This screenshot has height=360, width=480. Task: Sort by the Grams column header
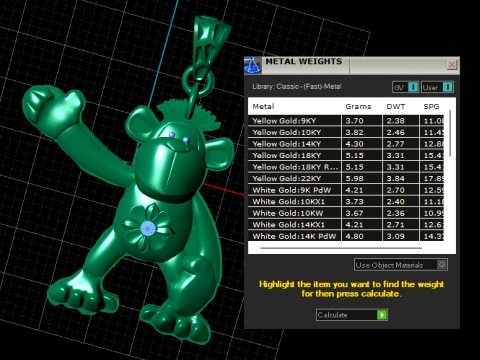(358, 106)
